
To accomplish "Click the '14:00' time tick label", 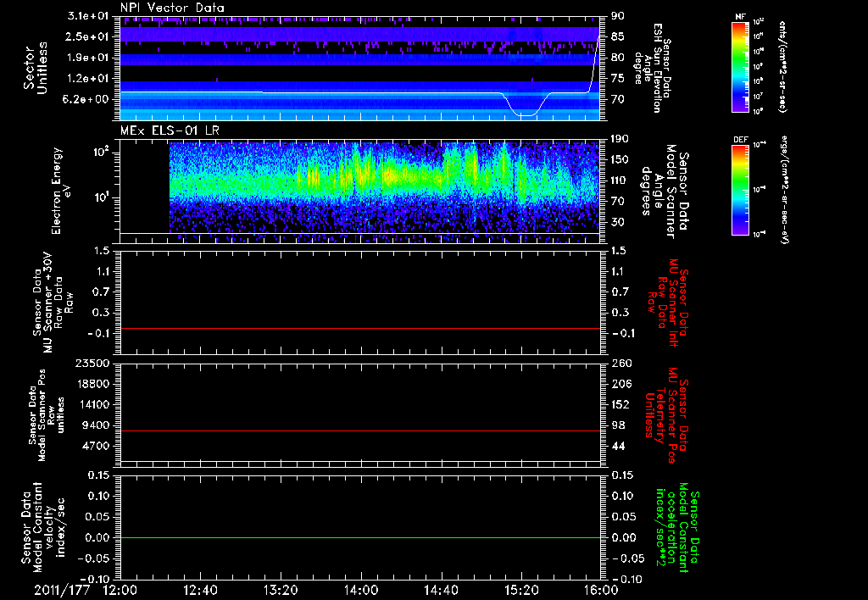I will (361, 590).
